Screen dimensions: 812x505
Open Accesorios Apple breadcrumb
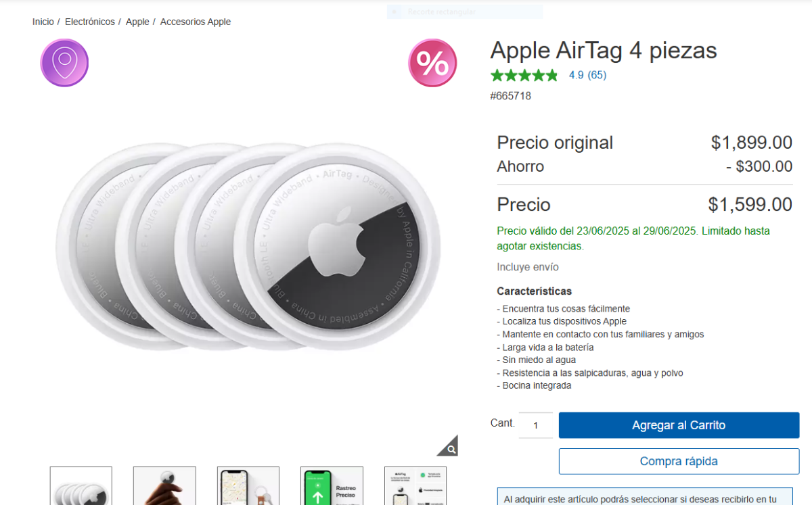[196, 22]
